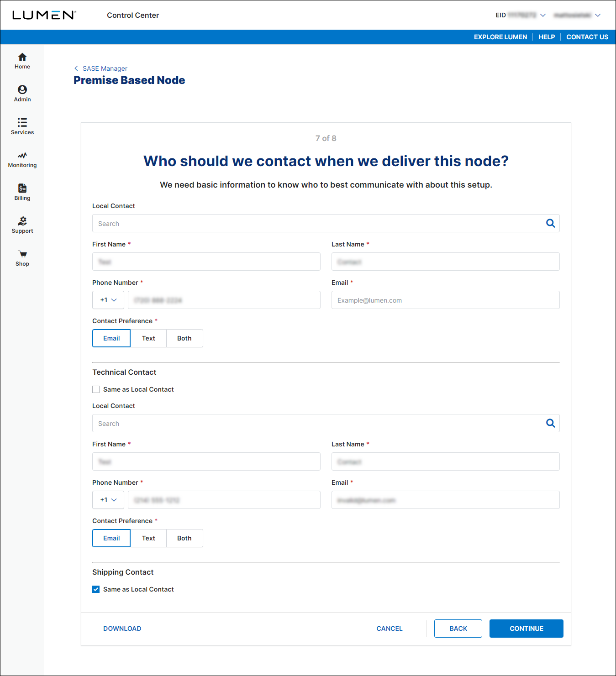Focus the local contact Email field
This screenshot has width=616, height=676.
[x=446, y=300]
